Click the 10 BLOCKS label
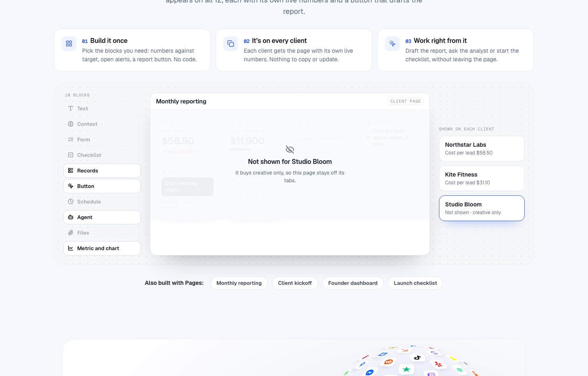The image size is (588, 376). tap(77, 95)
